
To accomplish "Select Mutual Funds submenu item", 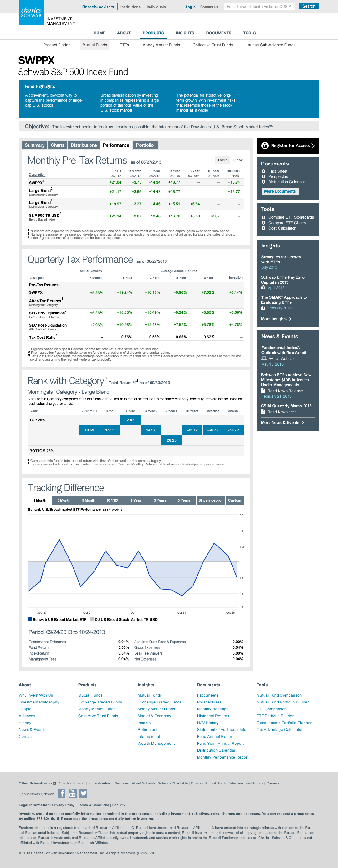I will pyautogui.click(x=95, y=45).
